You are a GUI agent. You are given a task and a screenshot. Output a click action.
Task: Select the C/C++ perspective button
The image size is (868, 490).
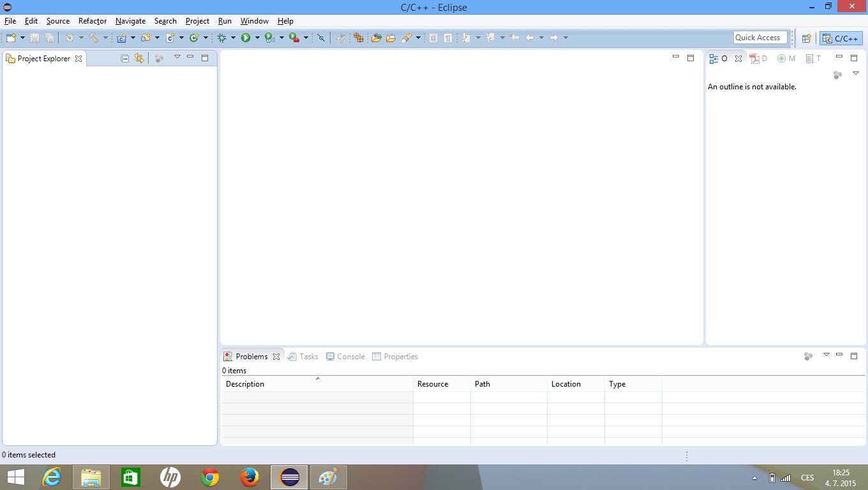(x=841, y=38)
